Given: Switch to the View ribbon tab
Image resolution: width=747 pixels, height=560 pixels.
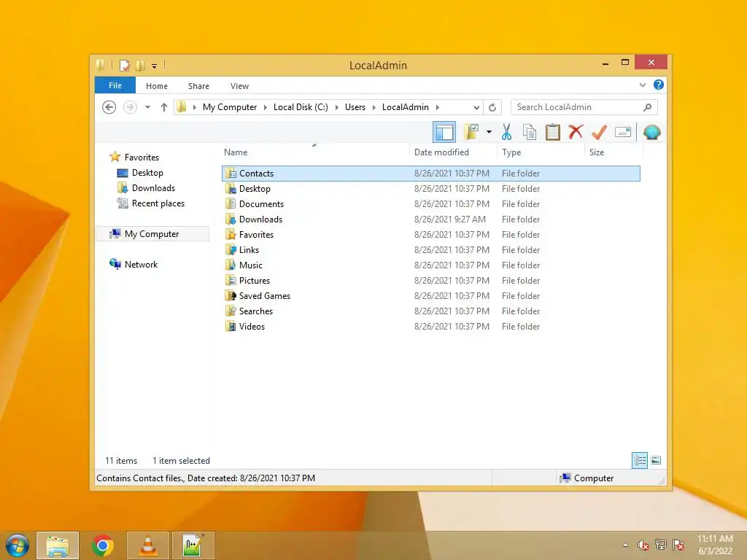Looking at the screenshot, I should point(239,86).
